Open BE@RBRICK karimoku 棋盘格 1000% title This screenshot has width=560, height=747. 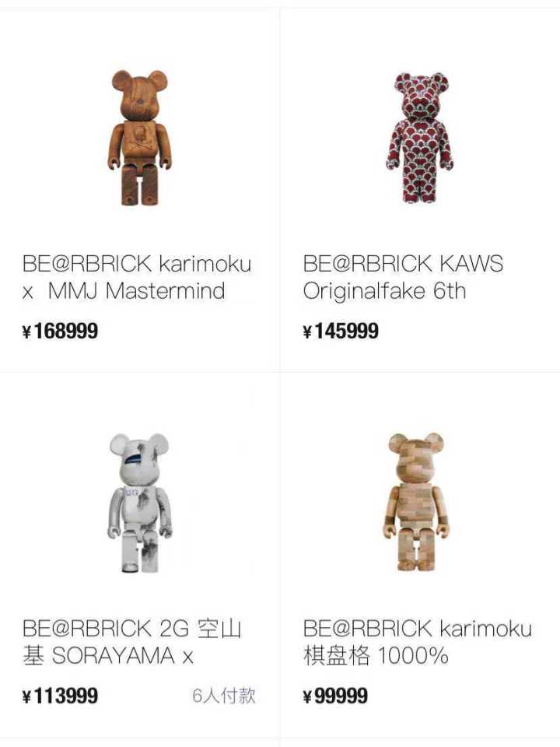pos(417,642)
